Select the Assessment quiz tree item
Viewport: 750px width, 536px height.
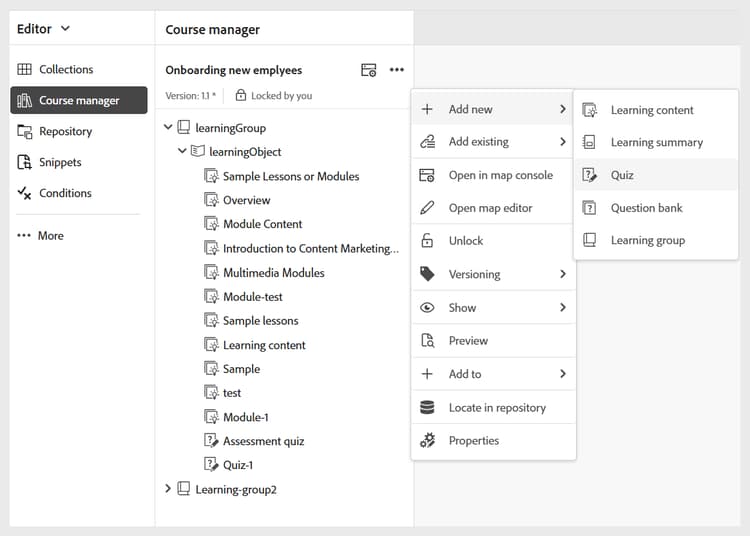pyautogui.click(x=263, y=441)
